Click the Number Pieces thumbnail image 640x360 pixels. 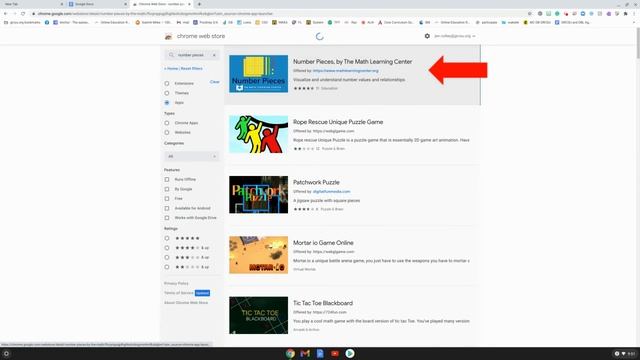pos(258,74)
